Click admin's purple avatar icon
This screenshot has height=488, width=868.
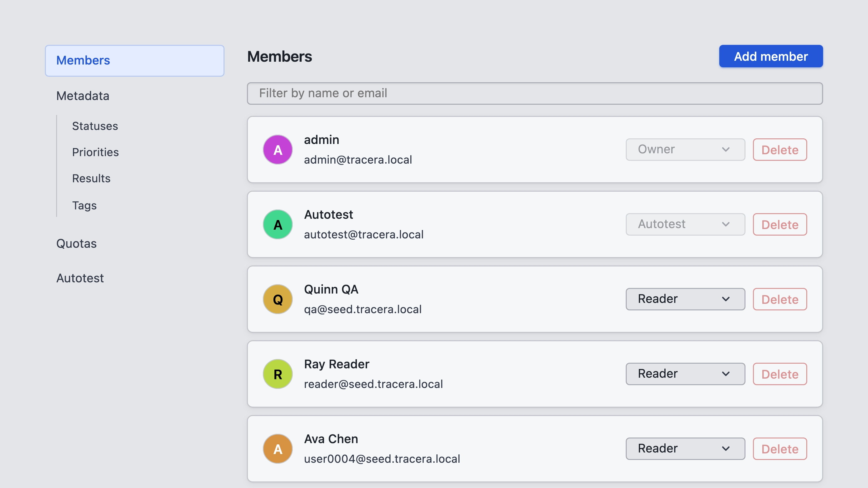[278, 150]
